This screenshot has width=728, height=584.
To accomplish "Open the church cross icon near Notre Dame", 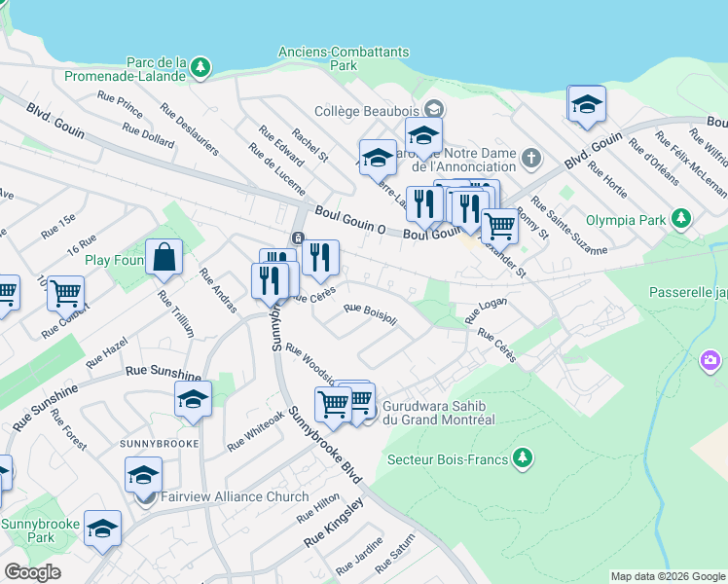I will [531, 159].
